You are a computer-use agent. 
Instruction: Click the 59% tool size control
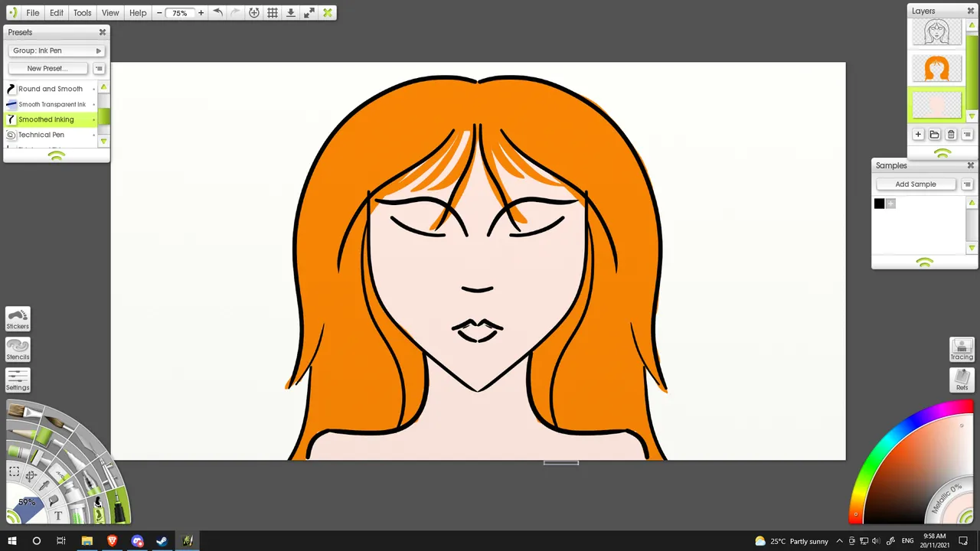click(x=27, y=503)
